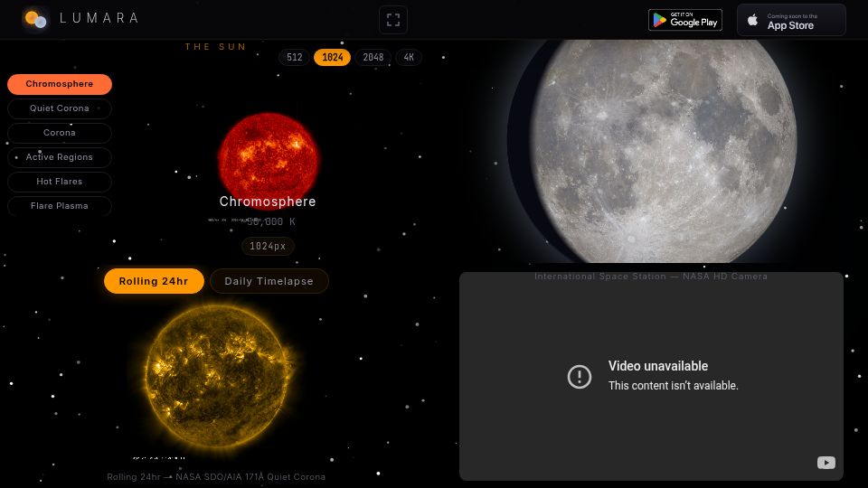Click the Lumara logo icon
The height and width of the screenshot is (488, 868).
35,19
